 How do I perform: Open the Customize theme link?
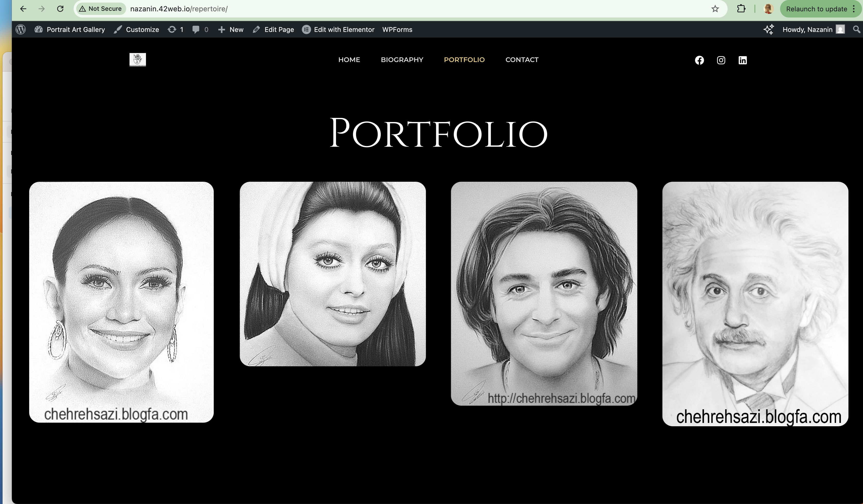pos(137,29)
